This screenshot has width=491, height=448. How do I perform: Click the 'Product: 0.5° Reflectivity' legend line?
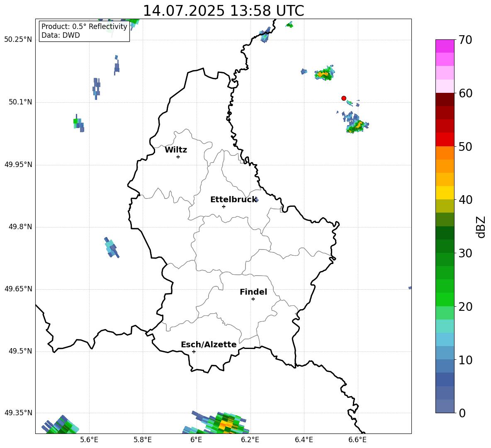pos(84,26)
